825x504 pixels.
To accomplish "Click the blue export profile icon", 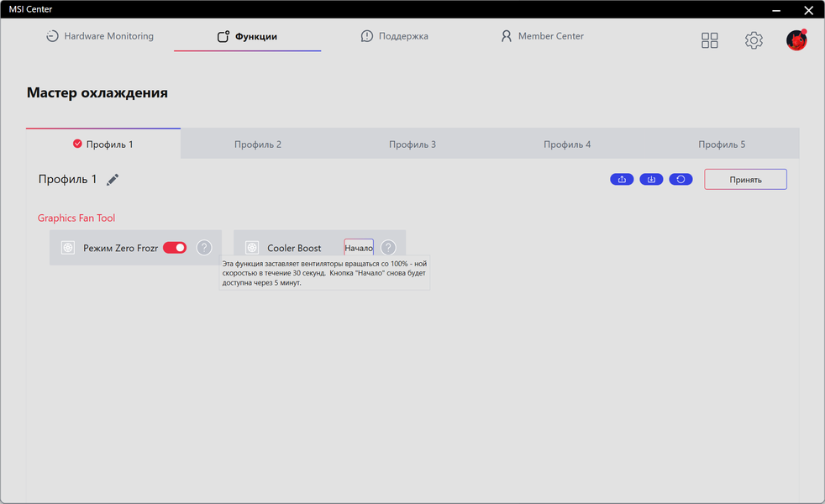I will pyautogui.click(x=622, y=180).
